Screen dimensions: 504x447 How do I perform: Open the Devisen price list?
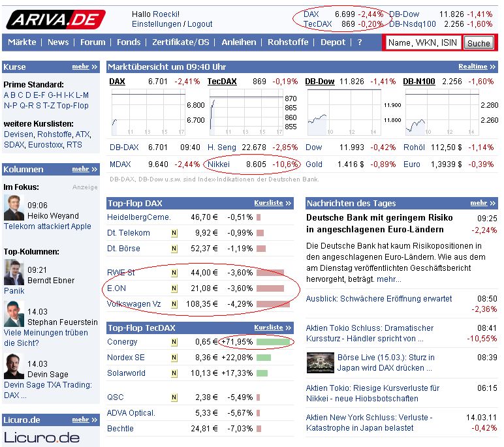click(19, 134)
